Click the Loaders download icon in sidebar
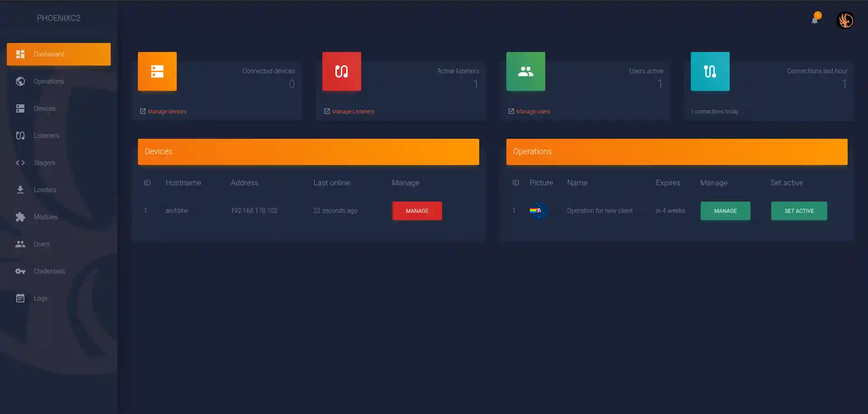Image resolution: width=868 pixels, height=414 pixels. [x=20, y=190]
